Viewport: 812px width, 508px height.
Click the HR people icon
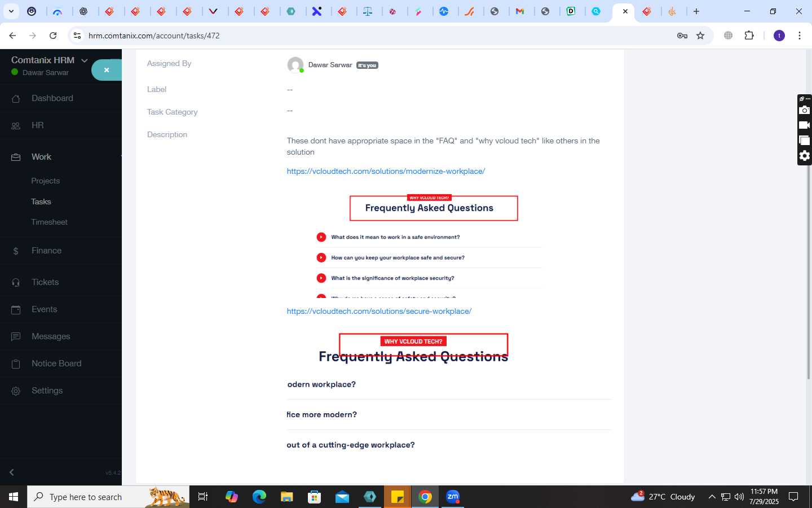[16, 126]
